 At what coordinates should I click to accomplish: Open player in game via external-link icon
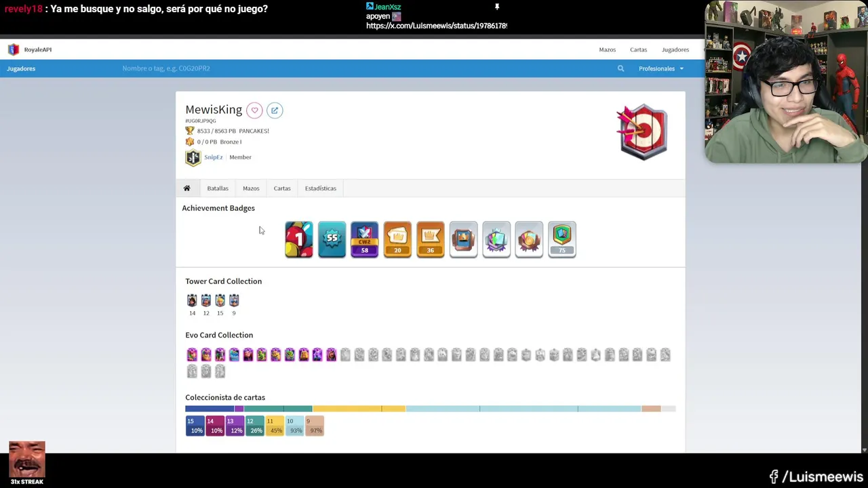pos(275,110)
